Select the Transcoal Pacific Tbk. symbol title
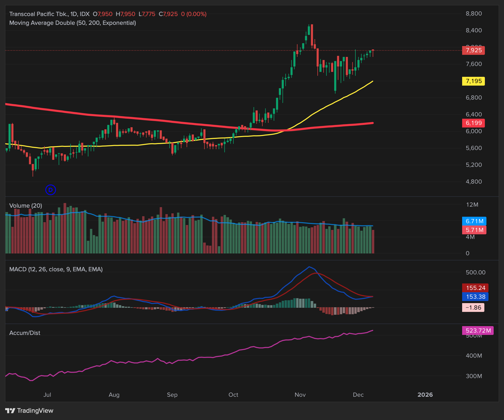Screen dimensions: 504x420 (x=39, y=14)
